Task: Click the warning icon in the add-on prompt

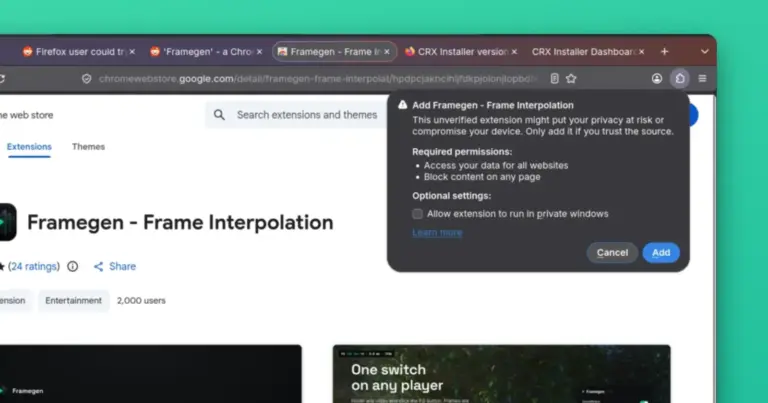Action: pos(403,105)
